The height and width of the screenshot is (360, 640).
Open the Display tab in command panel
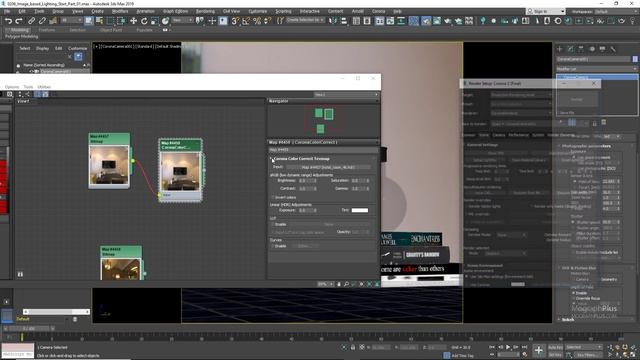coord(602,49)
